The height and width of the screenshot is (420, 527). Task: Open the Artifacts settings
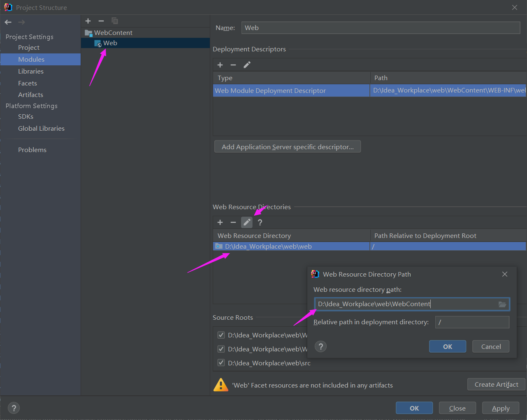click(30, 95)
